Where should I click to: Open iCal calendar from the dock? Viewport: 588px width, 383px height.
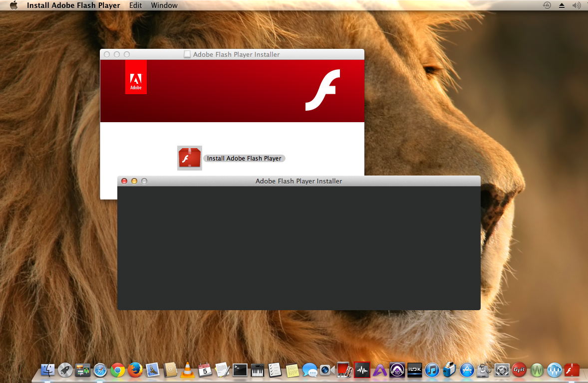click(205, 370)
